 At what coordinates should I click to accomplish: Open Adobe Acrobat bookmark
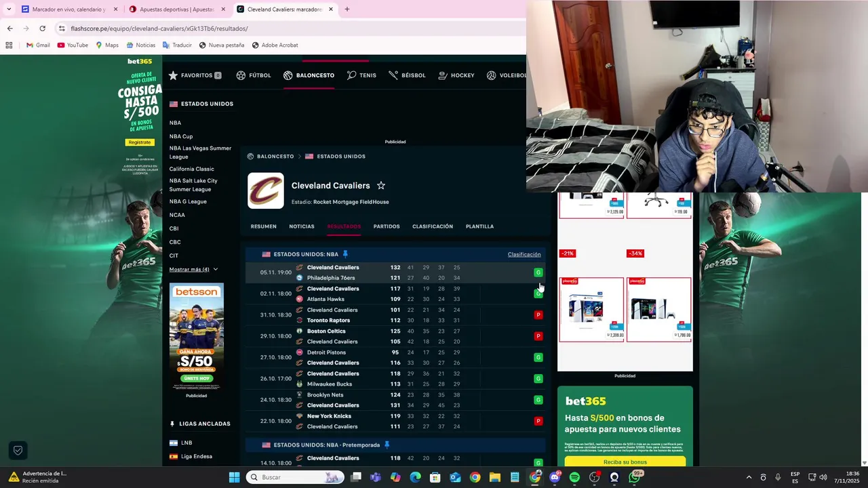click(275, 45)
